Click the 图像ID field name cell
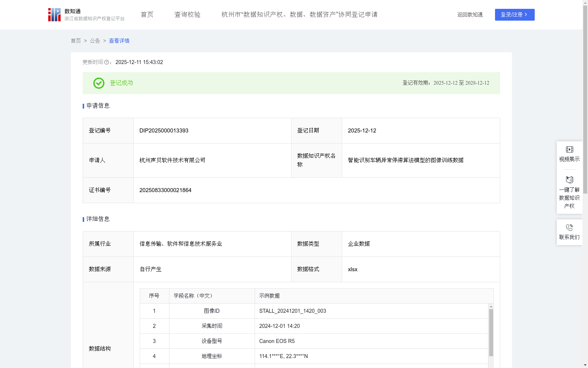 tap(212, 311)
